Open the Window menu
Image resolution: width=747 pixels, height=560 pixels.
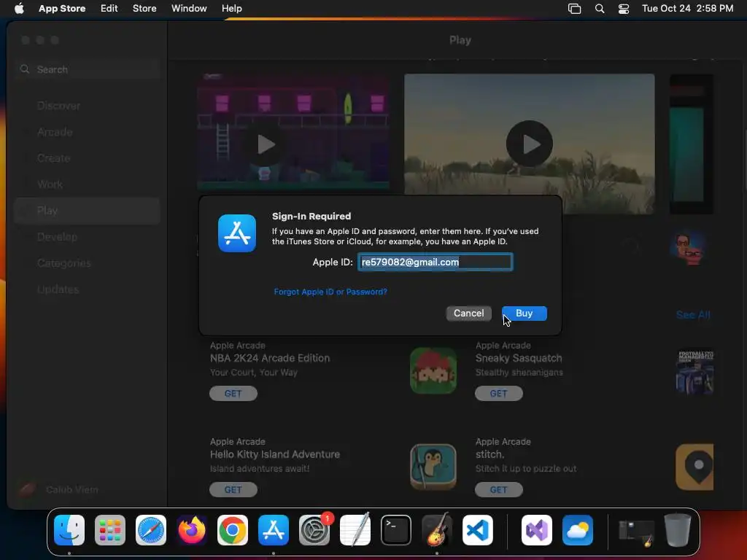[189, 9]
